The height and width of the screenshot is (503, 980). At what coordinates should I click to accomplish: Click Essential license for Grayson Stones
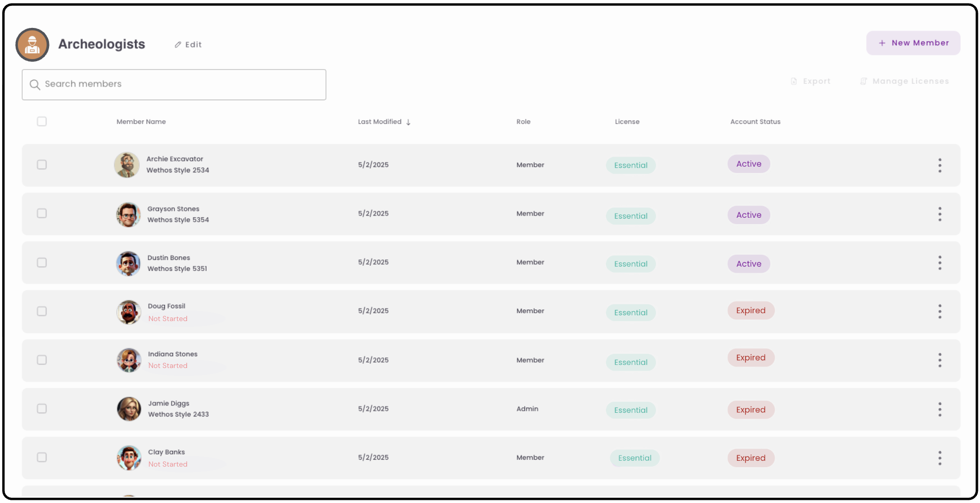[x=631, y=216]
